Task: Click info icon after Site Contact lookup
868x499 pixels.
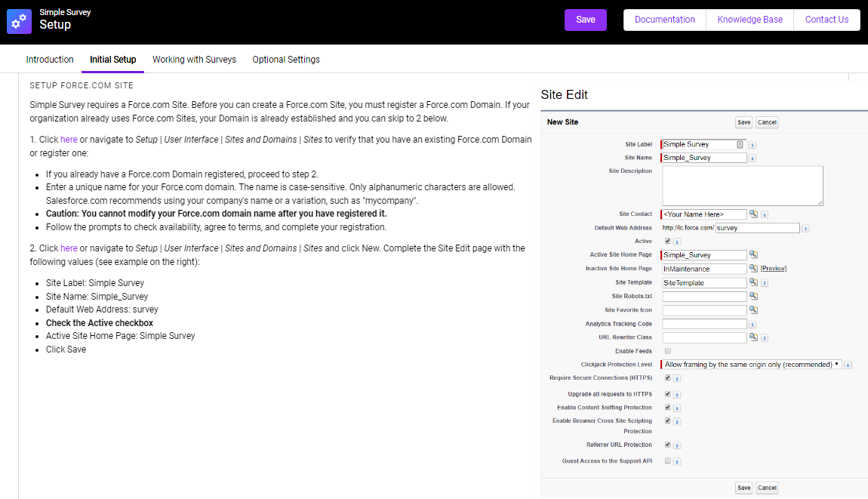Action: coord(765,214)
